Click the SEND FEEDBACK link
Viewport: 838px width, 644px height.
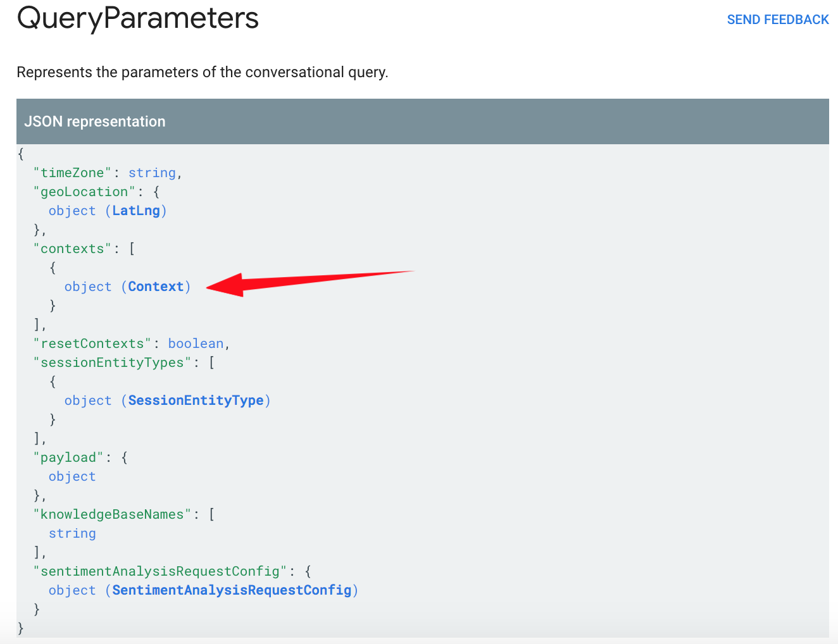(778, 20)
